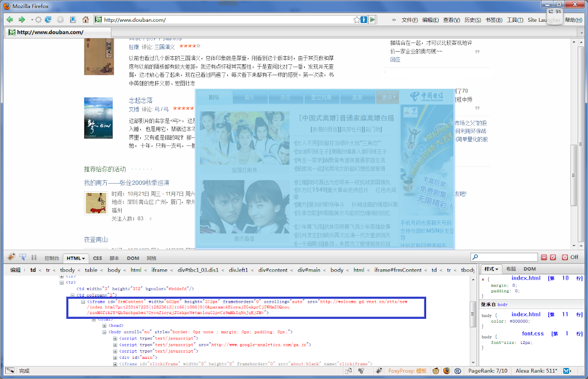
Task: Open the 帮助(H) menu
Action: pos(574,20)
